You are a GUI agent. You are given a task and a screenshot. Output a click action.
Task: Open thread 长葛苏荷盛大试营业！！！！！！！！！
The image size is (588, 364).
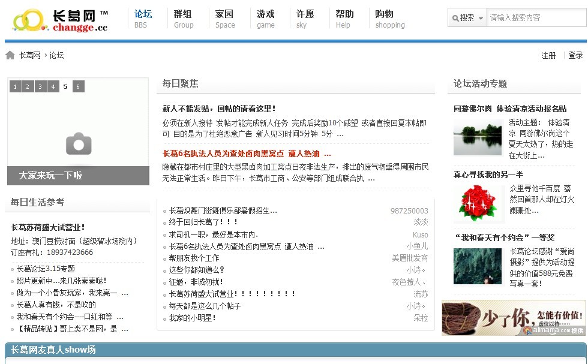tap(232, 294)
